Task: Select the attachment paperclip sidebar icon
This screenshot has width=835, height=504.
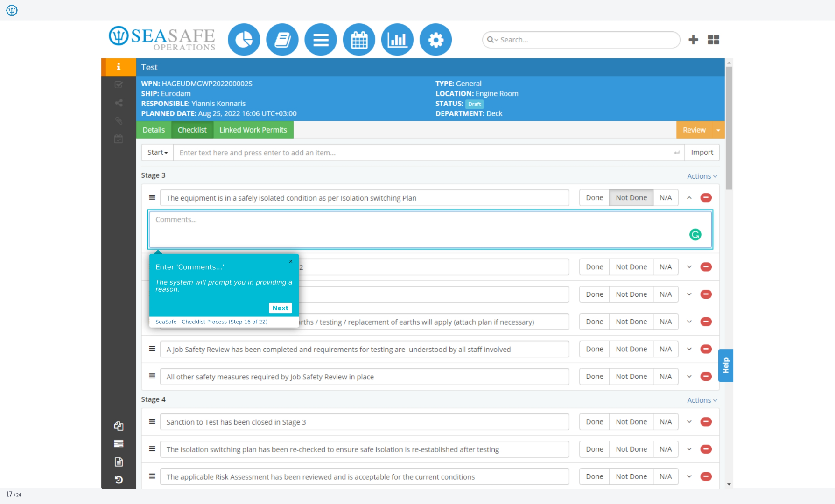Action: 119,121
